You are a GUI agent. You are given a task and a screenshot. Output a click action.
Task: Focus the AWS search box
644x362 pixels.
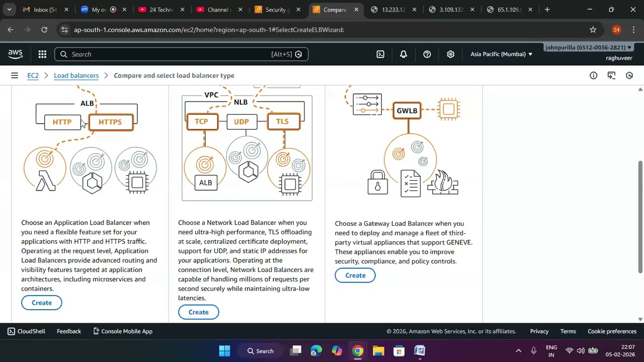181,54
